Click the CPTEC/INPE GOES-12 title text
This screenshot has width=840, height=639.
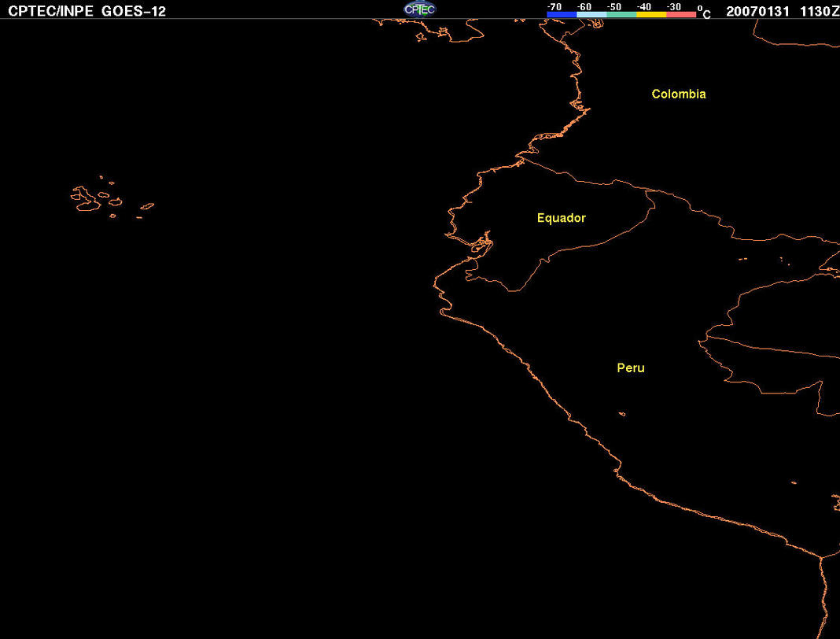(x=87, y=11)
